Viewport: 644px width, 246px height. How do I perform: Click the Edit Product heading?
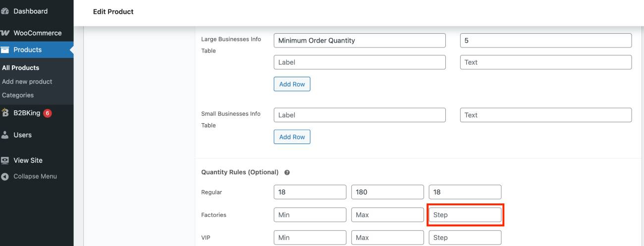(x=113, y=11)
